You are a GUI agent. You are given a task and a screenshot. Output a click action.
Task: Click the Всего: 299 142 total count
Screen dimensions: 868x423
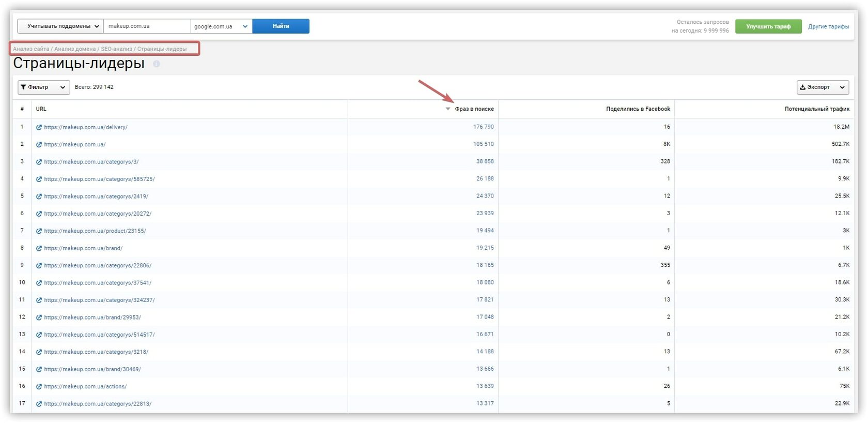[x=94, y=87]
